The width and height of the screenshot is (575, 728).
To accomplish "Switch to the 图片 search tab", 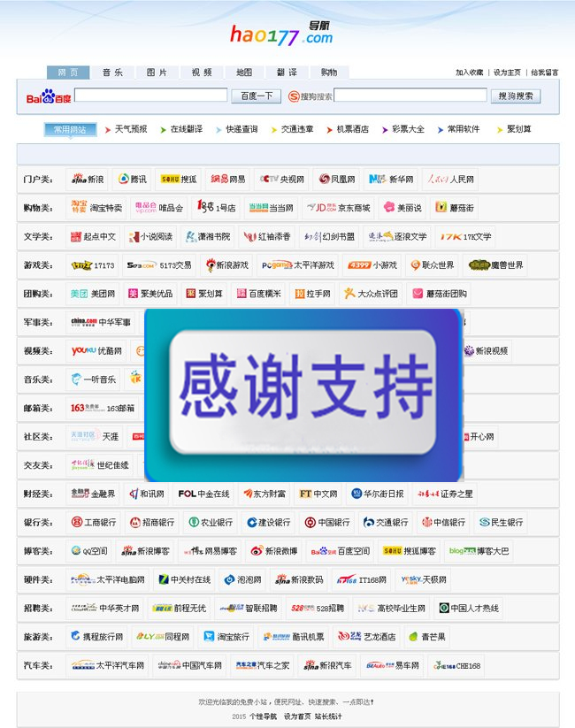I will 157,73.
